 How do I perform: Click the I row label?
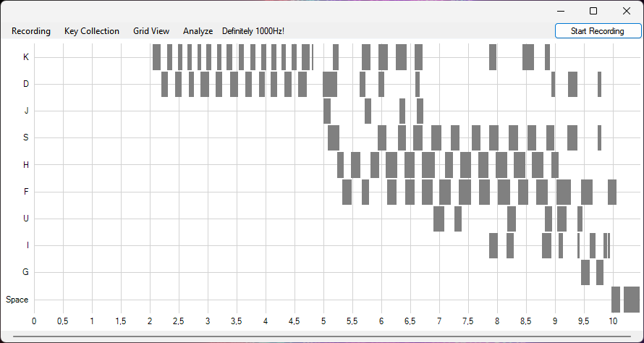[27, 245]
